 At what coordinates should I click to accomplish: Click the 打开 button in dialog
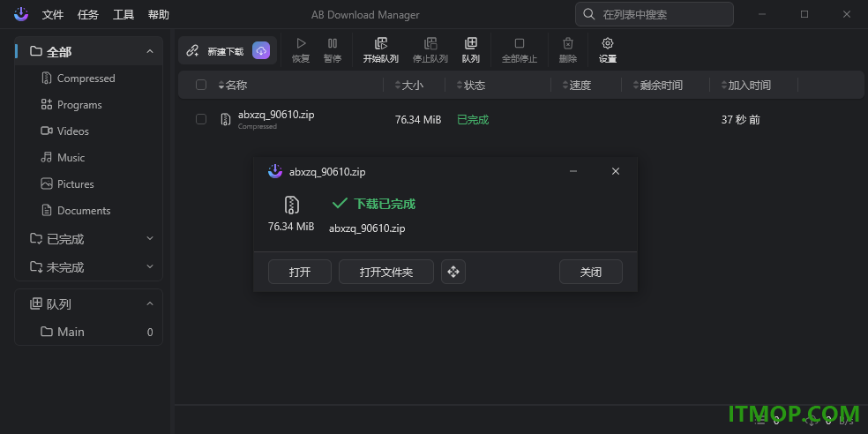coord(300,272)
